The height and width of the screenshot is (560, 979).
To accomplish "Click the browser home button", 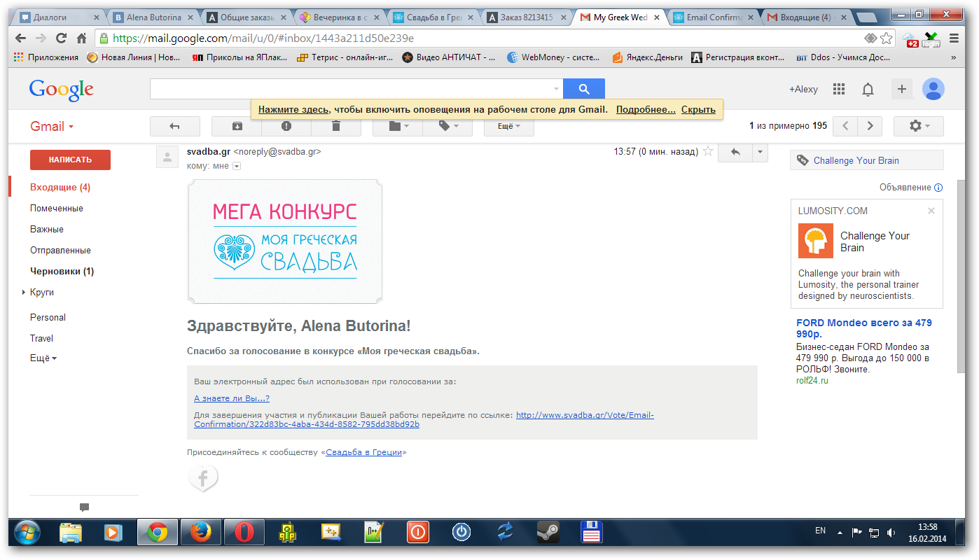I will [x=82, y=38].
